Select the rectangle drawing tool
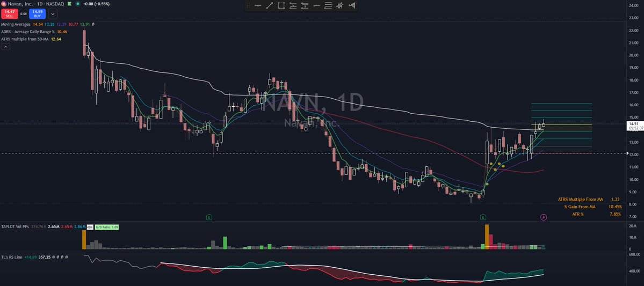The image size is (644, 286). [281, 6]
